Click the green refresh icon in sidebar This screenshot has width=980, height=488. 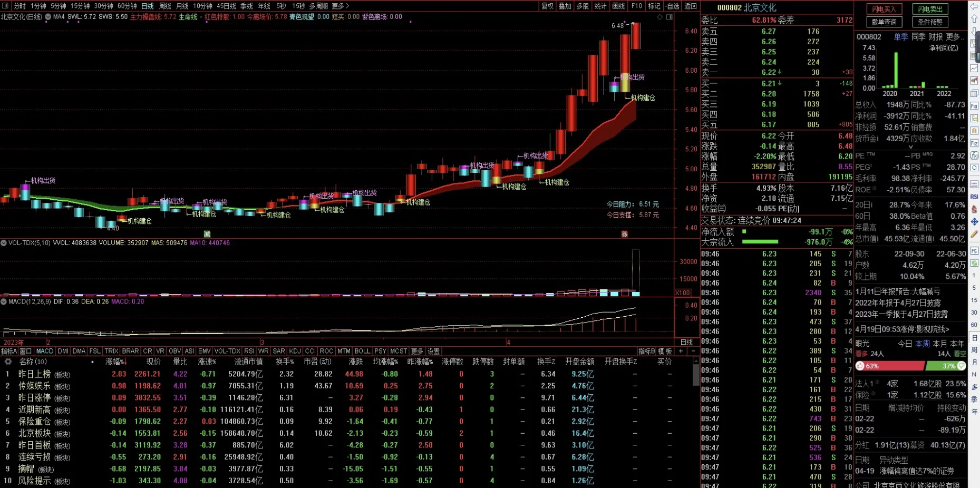974,262
